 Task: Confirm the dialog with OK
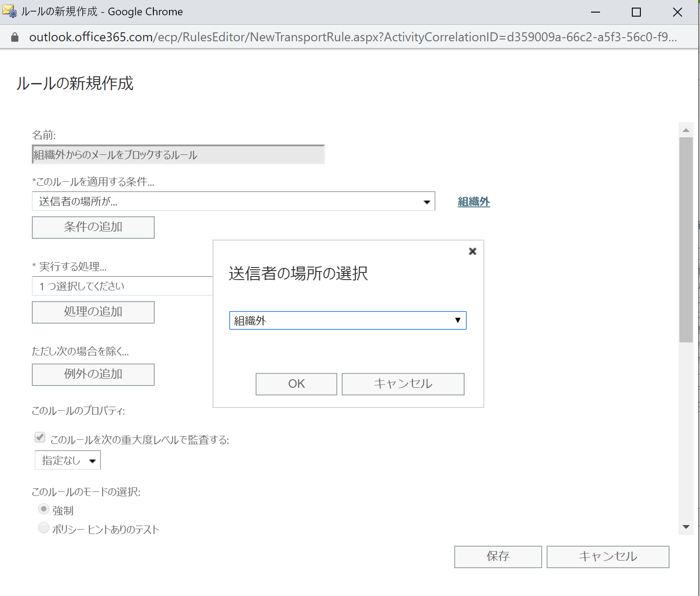[296, 384]
